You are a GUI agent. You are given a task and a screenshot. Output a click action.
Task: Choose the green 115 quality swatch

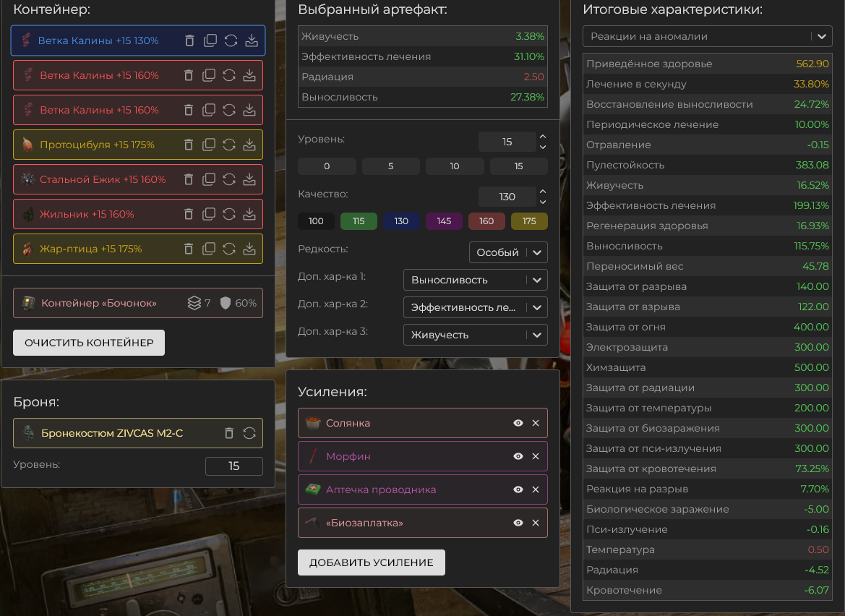(x=359, y=221)
